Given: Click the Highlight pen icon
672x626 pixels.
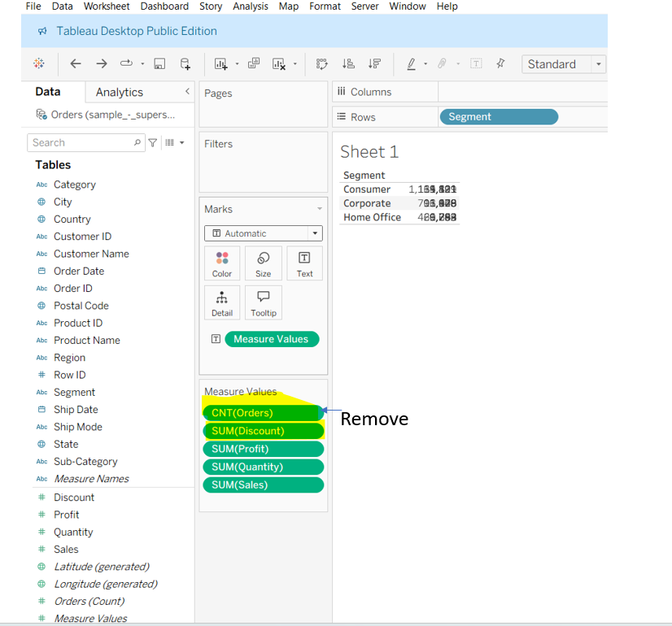Looking at the screenshot, I should [412, 63].
